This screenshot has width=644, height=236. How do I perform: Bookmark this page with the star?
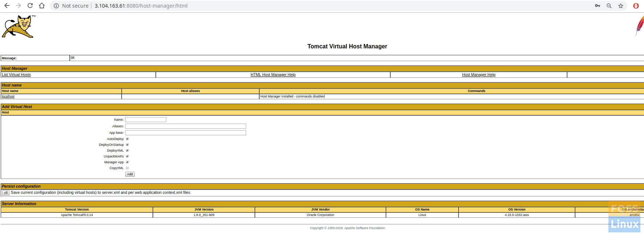621,6
